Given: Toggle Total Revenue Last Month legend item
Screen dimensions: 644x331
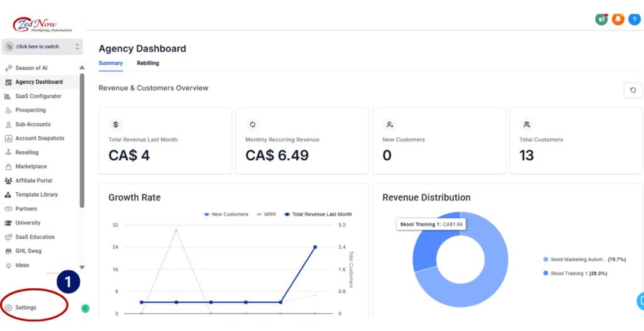Looking at the screenshot, I should coord(318,214).
